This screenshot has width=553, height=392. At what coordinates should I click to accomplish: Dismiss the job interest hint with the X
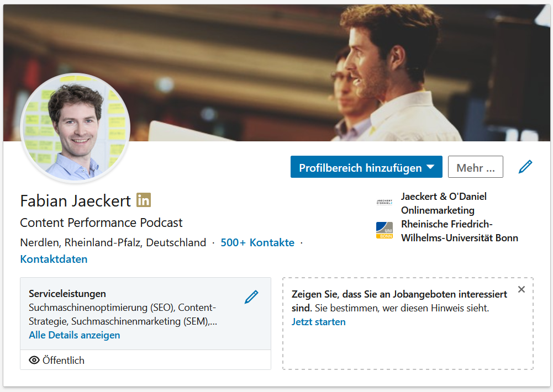[522, 289]
